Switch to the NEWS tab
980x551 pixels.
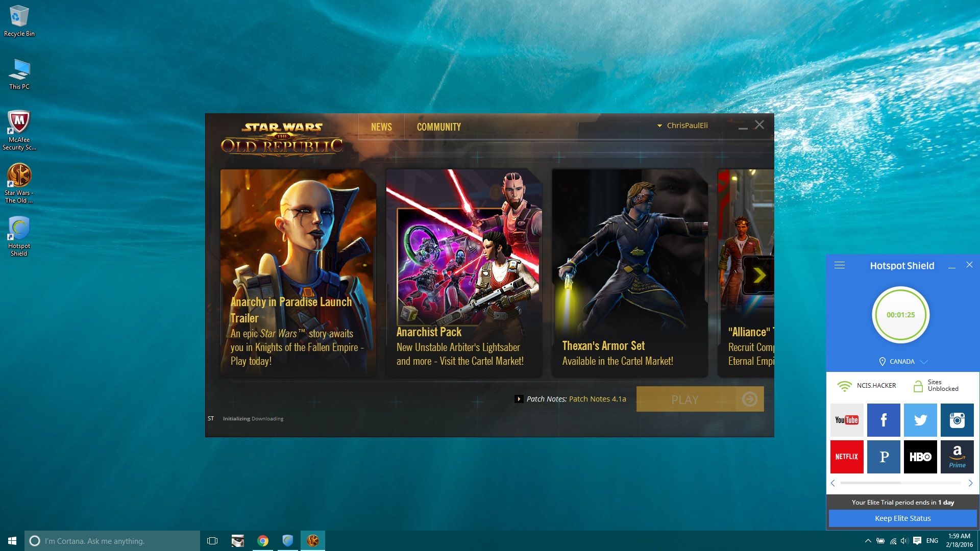(381, 127)
